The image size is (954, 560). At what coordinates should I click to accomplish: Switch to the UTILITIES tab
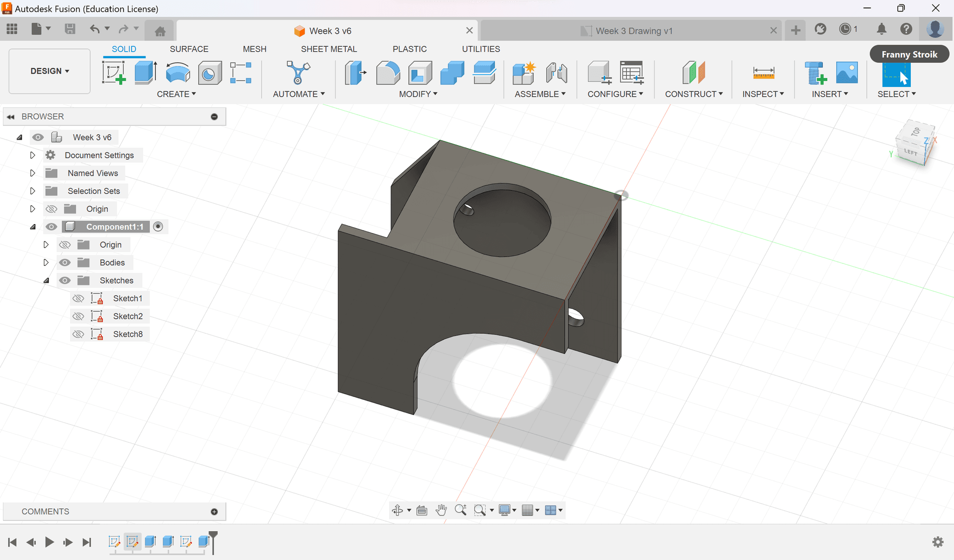pos(481,49)
